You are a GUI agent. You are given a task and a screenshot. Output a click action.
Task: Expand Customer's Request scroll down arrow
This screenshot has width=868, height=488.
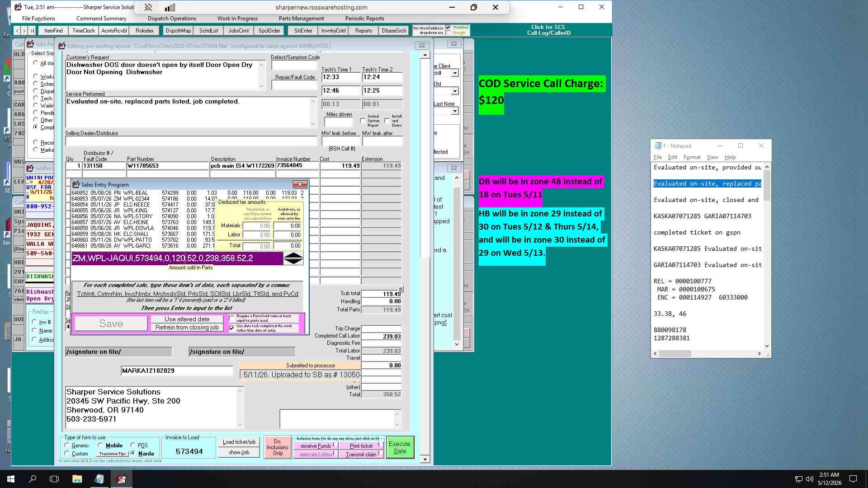click(x=261, y=86)
